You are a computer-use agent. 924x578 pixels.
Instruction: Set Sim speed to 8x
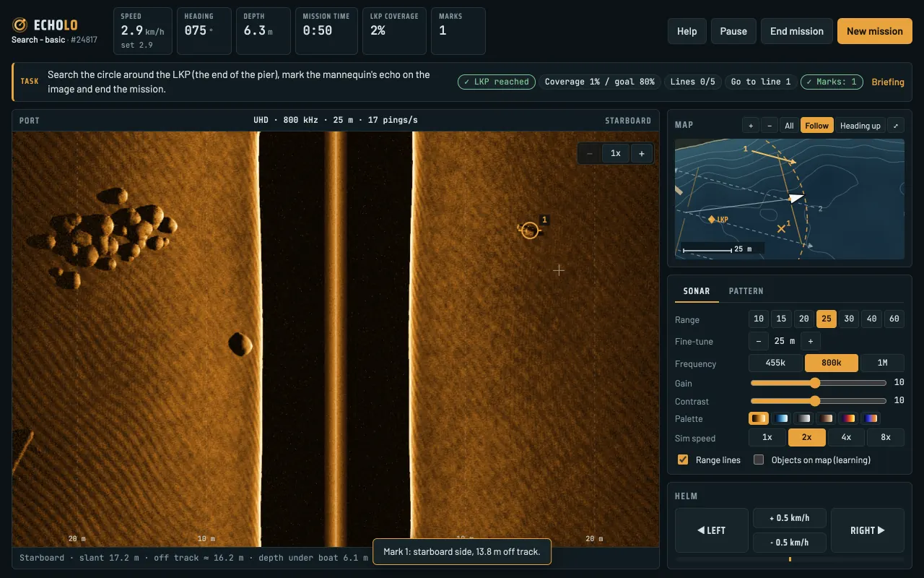tap(886, 437)
